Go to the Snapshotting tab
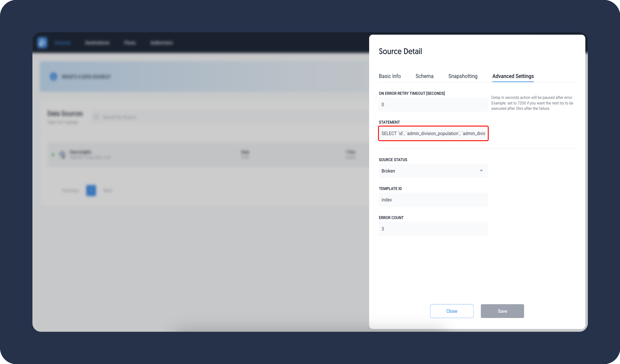 (x=463, y=76)
